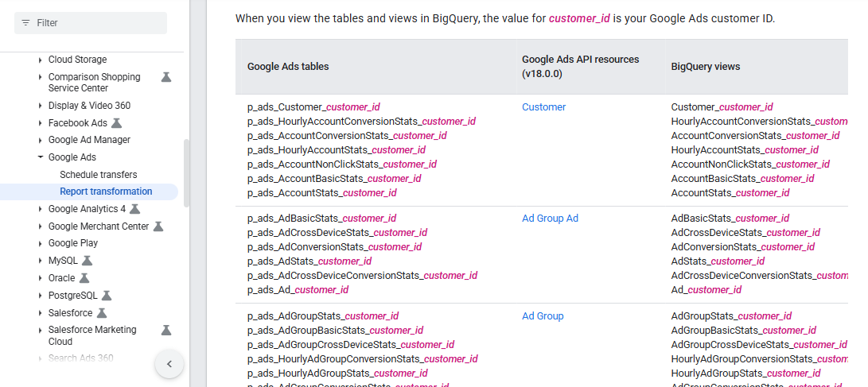This screenshot has height=387, width=868.
Task: Open Cloud Storage in the navigation
Action: tap(77, 60)
